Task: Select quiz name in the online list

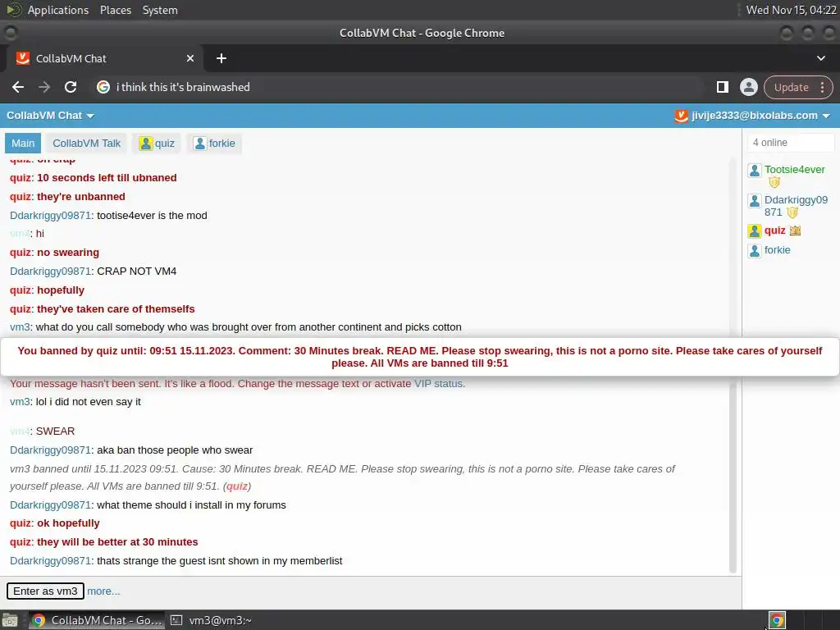Action: [x=774, y=231]
